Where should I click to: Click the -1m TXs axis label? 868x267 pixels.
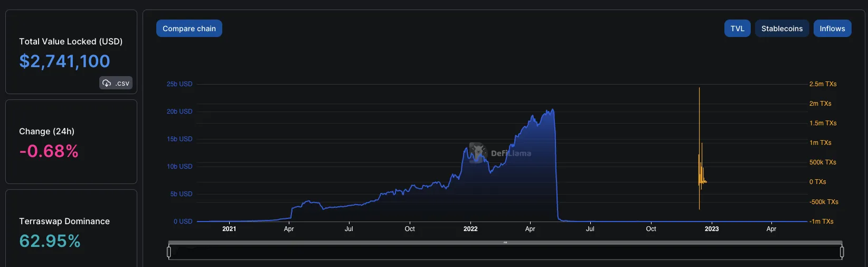(821, 222)
